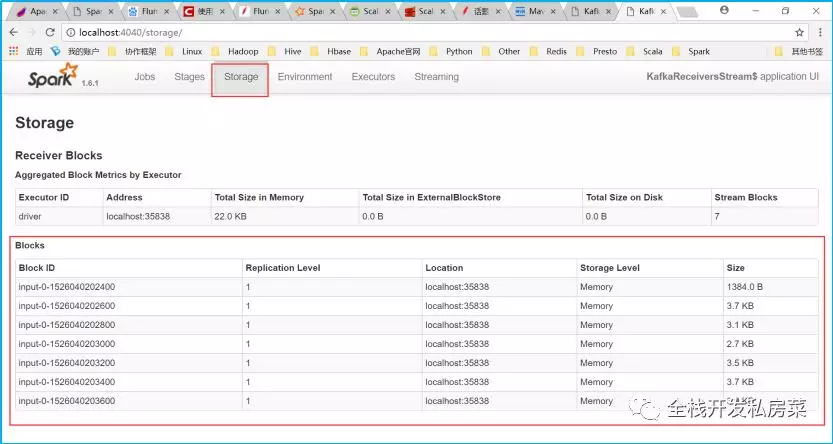
Task: Select block input-0-1526040202800
Action: point(66,325)
